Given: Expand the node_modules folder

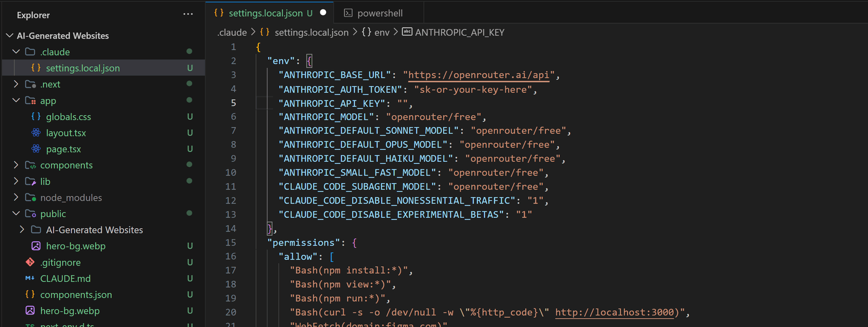Looking at the screenshot, I should (16, 198).
